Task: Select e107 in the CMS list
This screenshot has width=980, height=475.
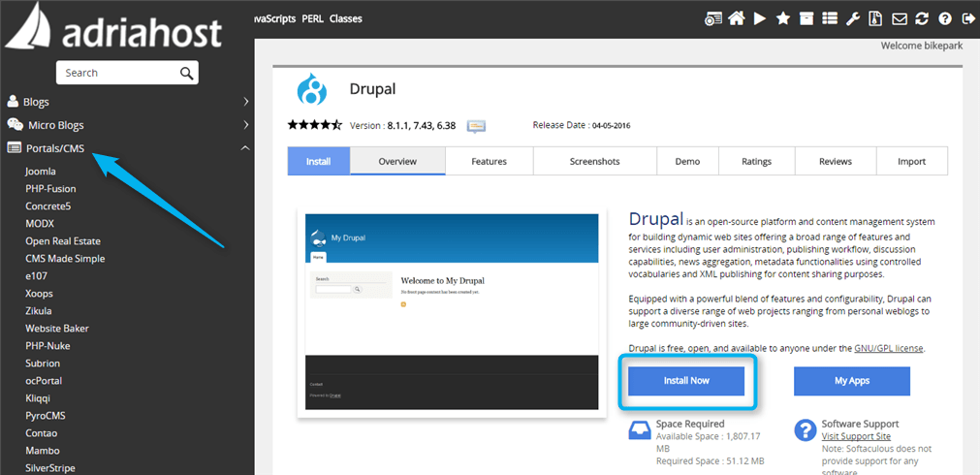Action: click(x=36, y=276)
